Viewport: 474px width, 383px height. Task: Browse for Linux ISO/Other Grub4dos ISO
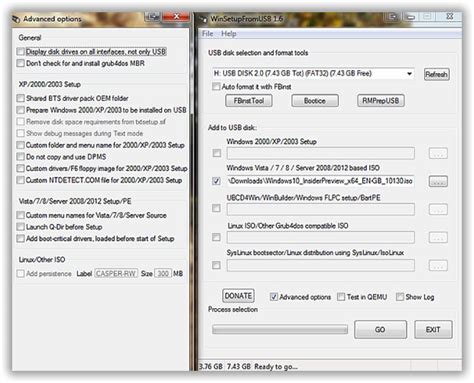click(438, 237)
